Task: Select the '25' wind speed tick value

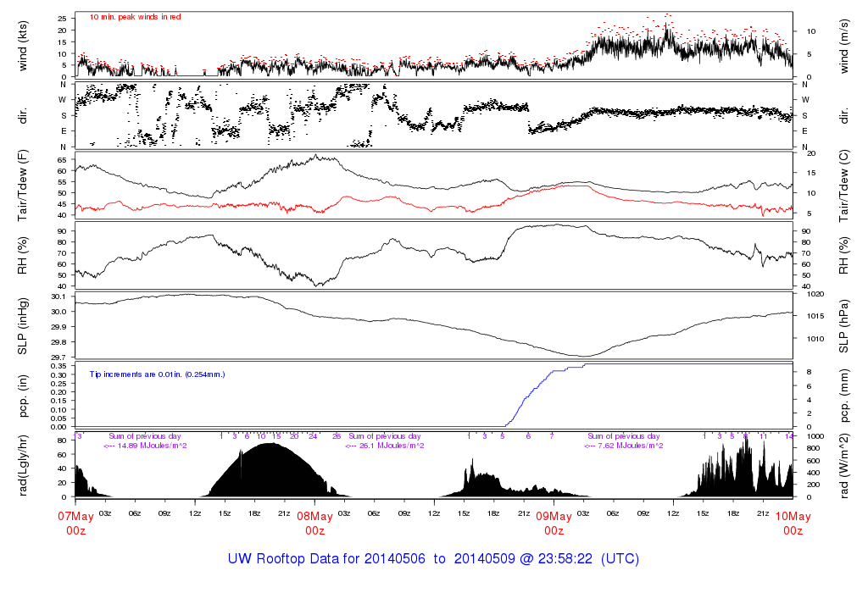Action: pos(63,19)
